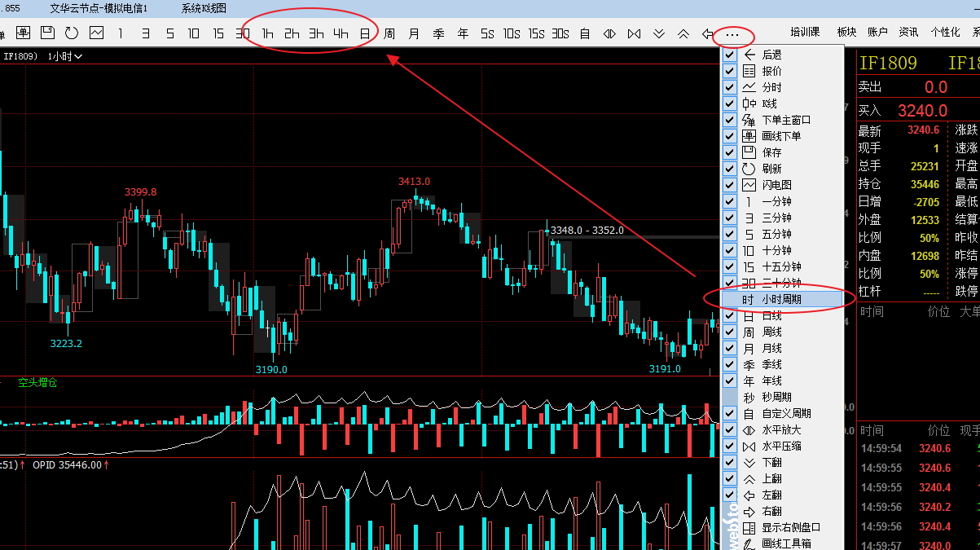Select the 2h period toolbar button
This screenshot has height=550, width=980.
[292, 33]
